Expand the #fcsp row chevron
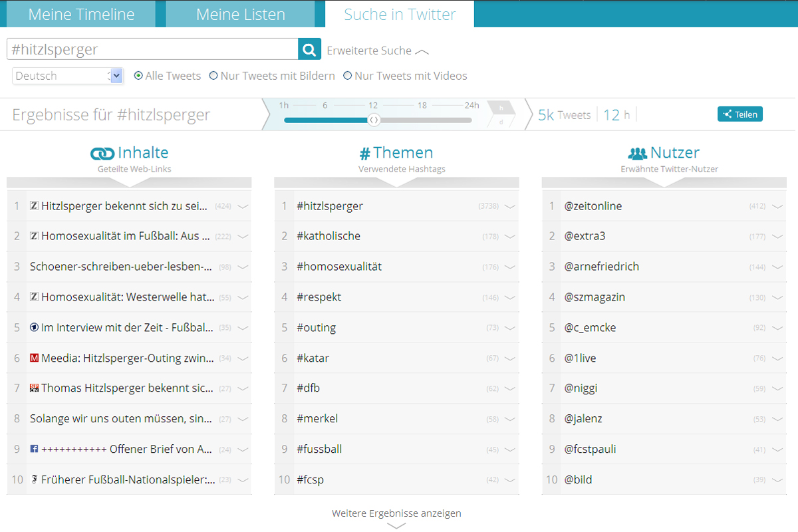The height and width of the screenshot is (532, 798). point(510,479)
